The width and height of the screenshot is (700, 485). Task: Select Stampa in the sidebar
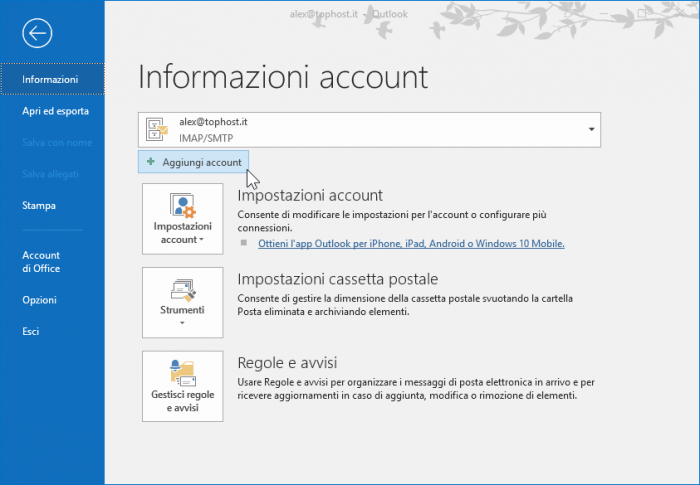pos(39,205)
